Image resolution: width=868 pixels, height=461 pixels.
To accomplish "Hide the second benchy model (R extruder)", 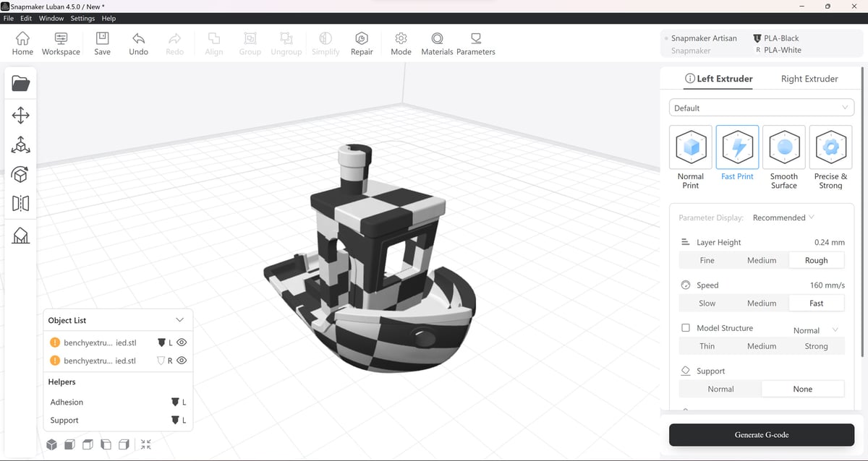I will (x=182, y=361).
